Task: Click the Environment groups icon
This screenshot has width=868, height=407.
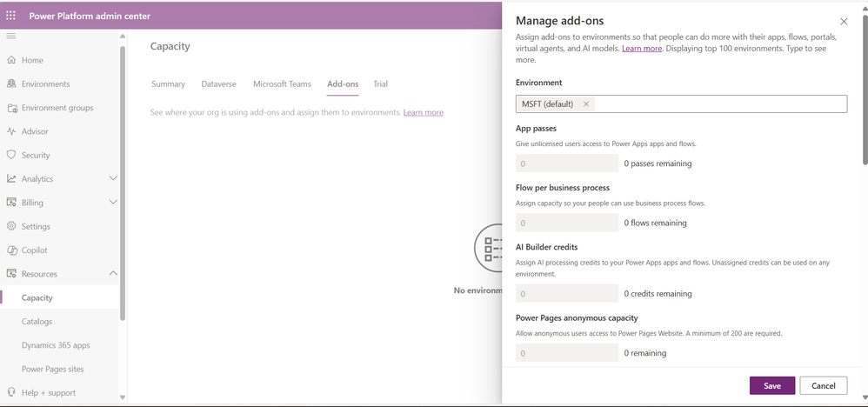Action: [x=11, y=108]
